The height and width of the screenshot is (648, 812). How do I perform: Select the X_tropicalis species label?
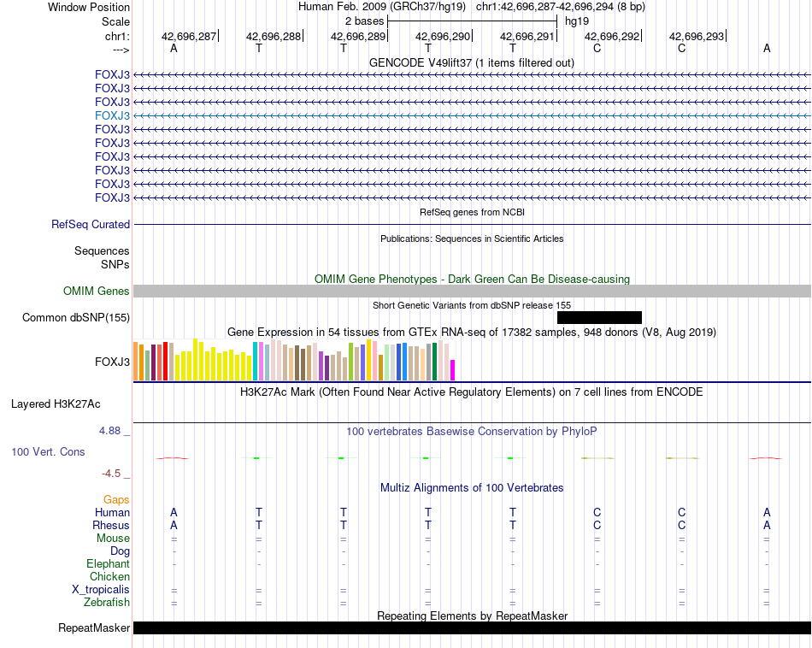pyautogui.click(x=101, y=590)
